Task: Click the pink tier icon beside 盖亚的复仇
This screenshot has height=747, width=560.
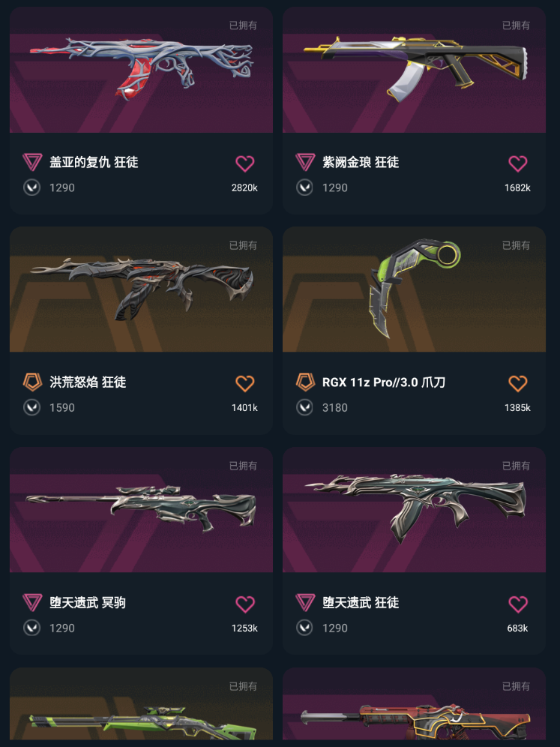Action: (32, 162)
